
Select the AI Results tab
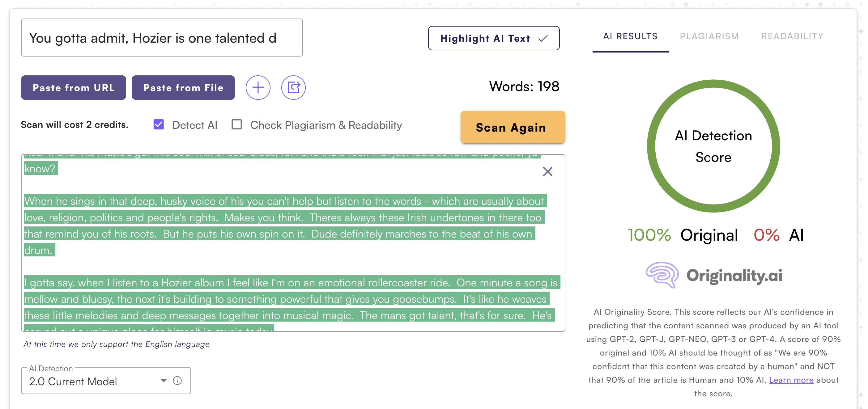tap(630, 36)
